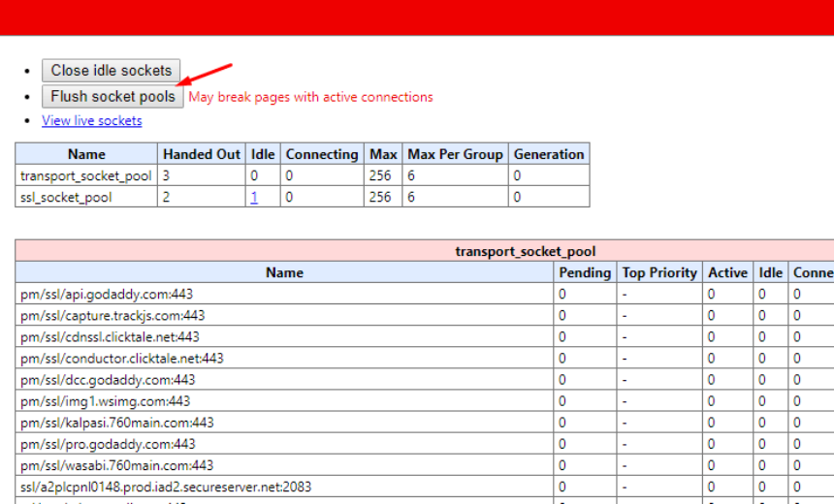Select the transport_socket_pool pink section title
Screen dimensions: 834x504
(525, 251)
